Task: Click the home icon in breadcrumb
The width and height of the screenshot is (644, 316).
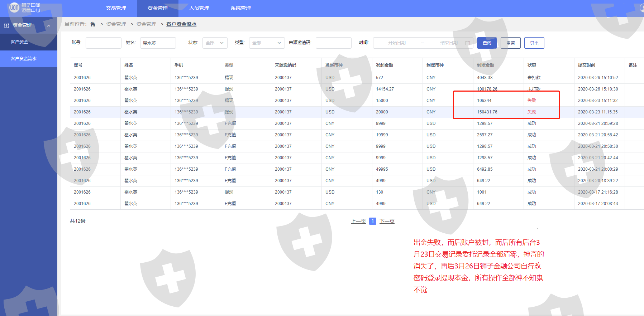Action: 93,24
